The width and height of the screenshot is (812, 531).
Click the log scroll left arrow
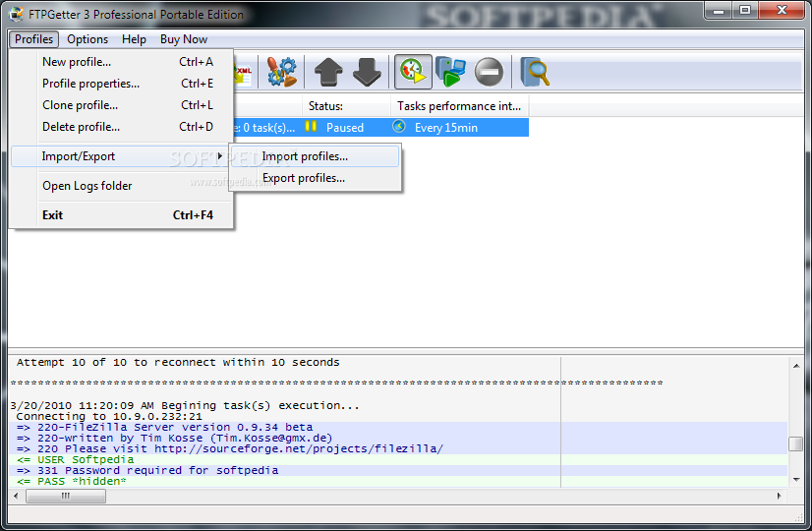(x=16, y=497)
